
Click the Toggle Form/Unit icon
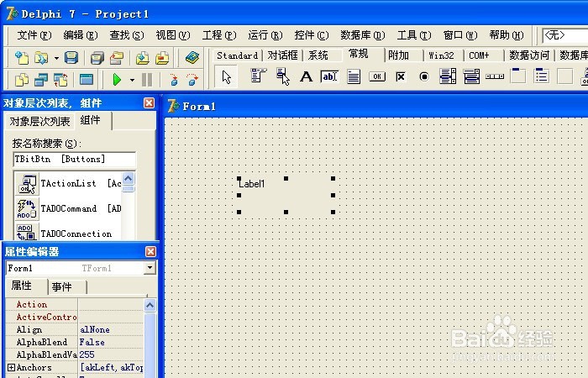pyautogui.click(x=60, y=79)
